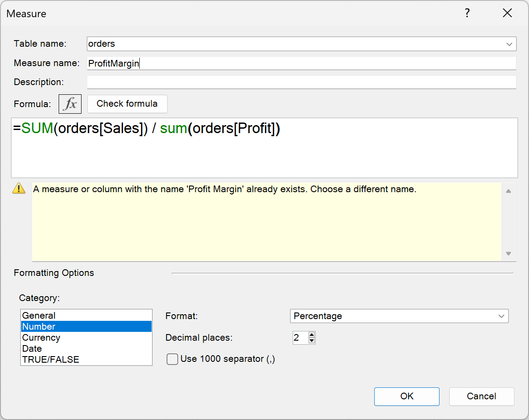Focus the empty Description field
Image resolution: width=529 pixels, height=420 pixels.
point(302,82)
